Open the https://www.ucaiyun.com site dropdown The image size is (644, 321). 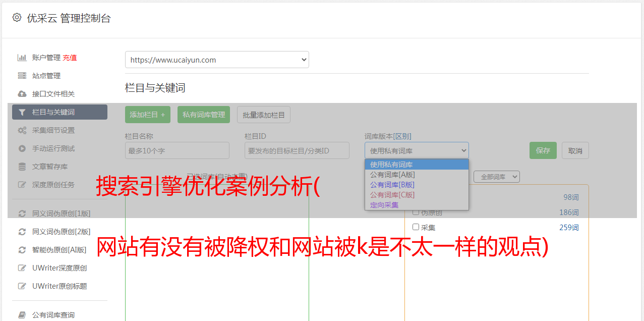click(217, 60)
